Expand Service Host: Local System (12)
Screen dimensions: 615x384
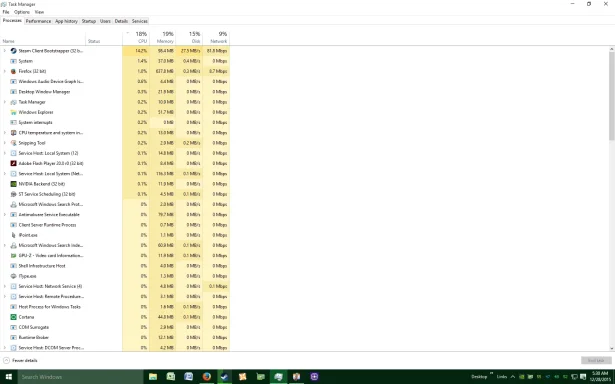5,153
